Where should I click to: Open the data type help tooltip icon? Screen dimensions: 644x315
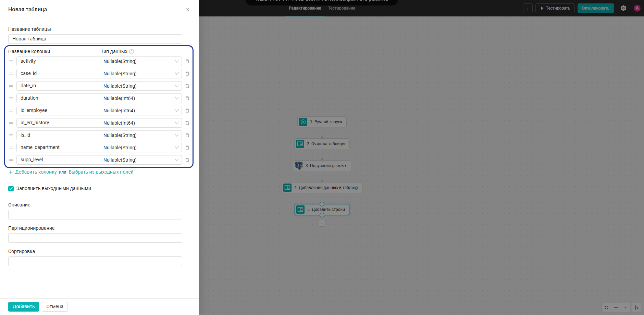(132, 52)
